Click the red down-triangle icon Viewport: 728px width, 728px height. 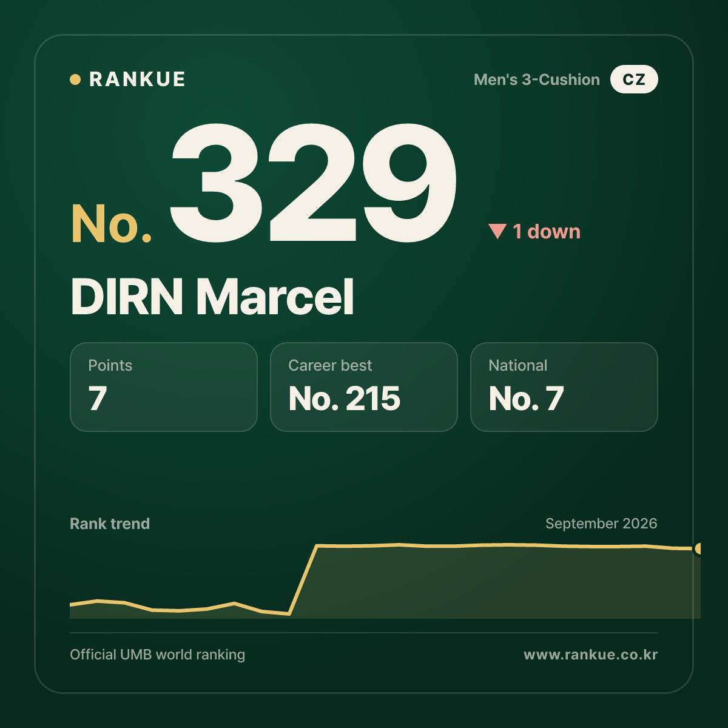click(497, 231)
